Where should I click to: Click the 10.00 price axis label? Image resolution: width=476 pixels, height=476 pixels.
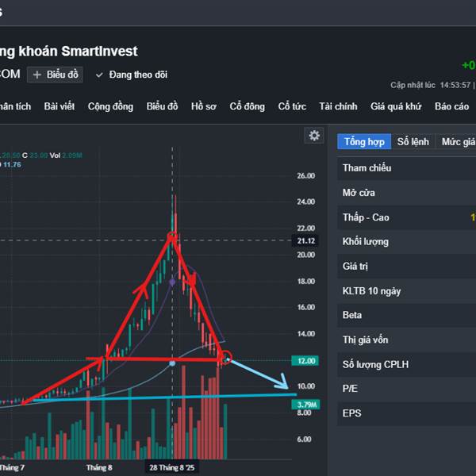[x=305, y=386]
